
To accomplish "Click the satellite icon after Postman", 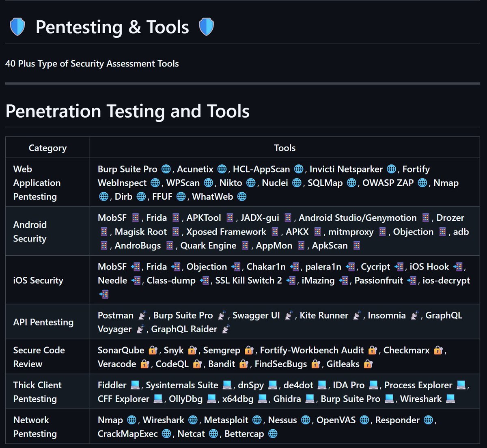I will (142, 315).
